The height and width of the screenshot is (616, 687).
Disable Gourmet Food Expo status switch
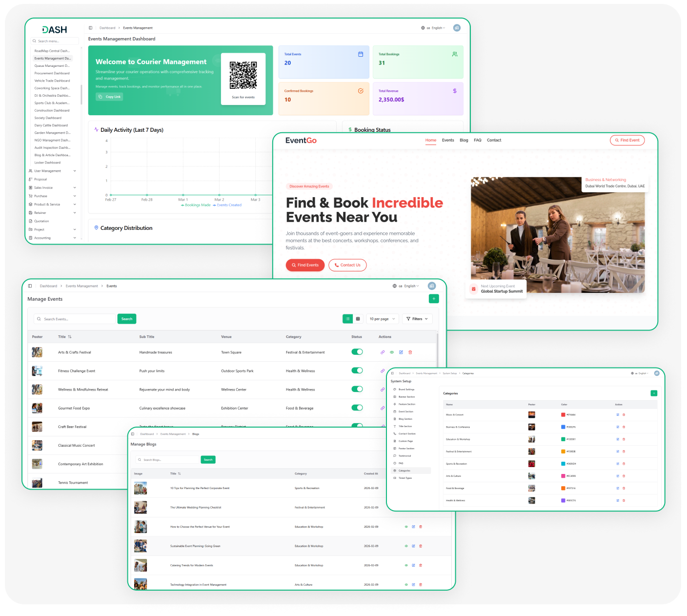click(357, 408)
